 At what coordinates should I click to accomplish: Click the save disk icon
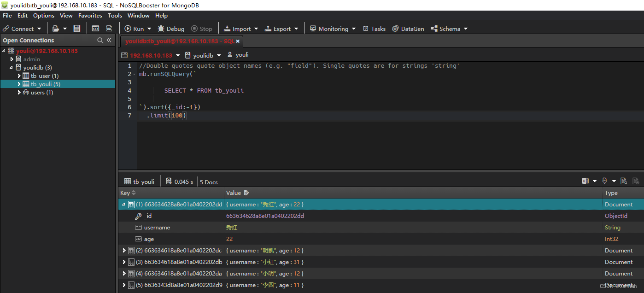77,29
